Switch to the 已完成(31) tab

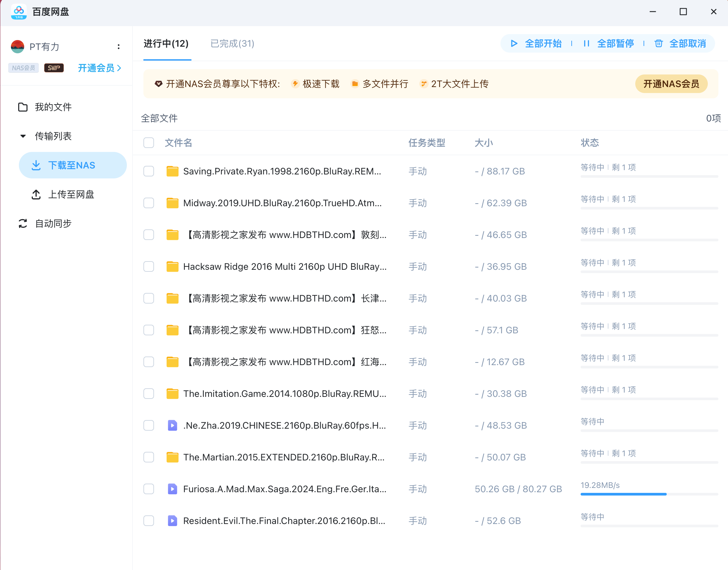[x=233, y=44]
